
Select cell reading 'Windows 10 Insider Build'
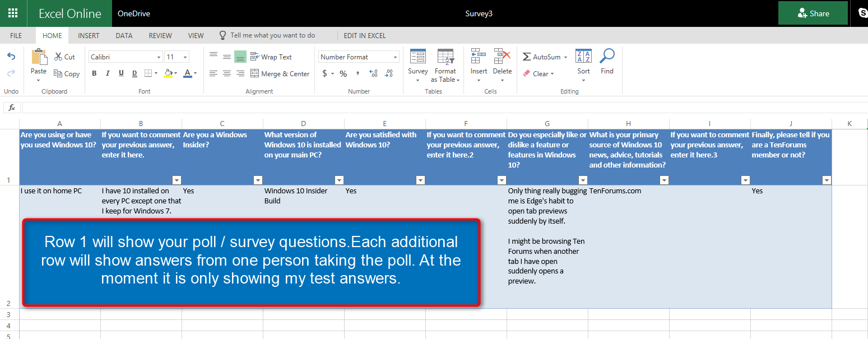[x=304, y=247]
